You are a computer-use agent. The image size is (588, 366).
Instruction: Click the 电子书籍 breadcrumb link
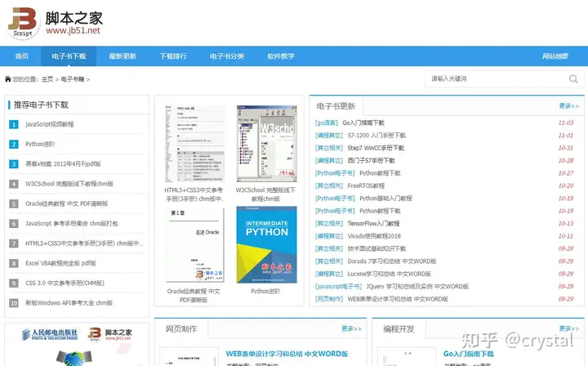pos(73,79)
